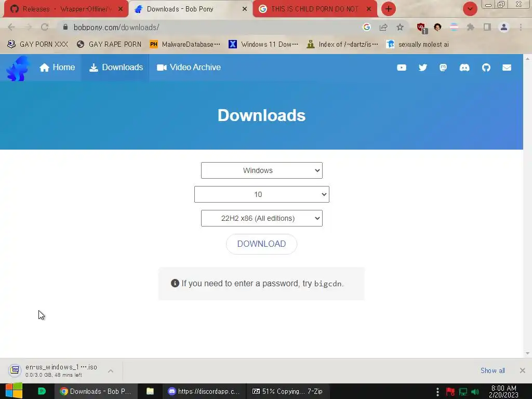Image resolution: width=532 pixels, height=399 pixels.
Task: Open the GitHub profile icon
Action: coord(486,68)
